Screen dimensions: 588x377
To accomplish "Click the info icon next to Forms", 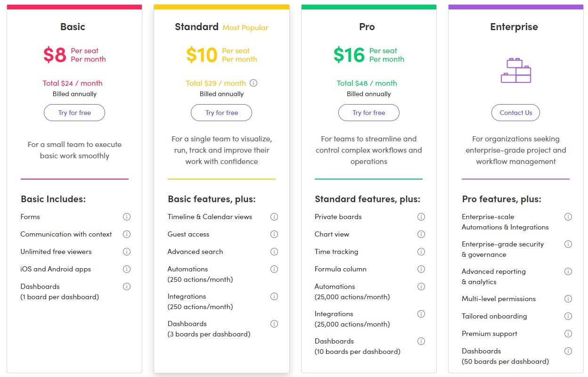I will point(127,217).
